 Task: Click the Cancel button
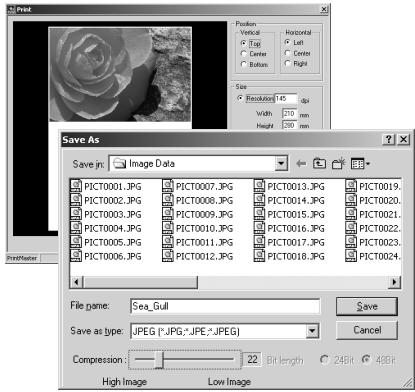367,330
